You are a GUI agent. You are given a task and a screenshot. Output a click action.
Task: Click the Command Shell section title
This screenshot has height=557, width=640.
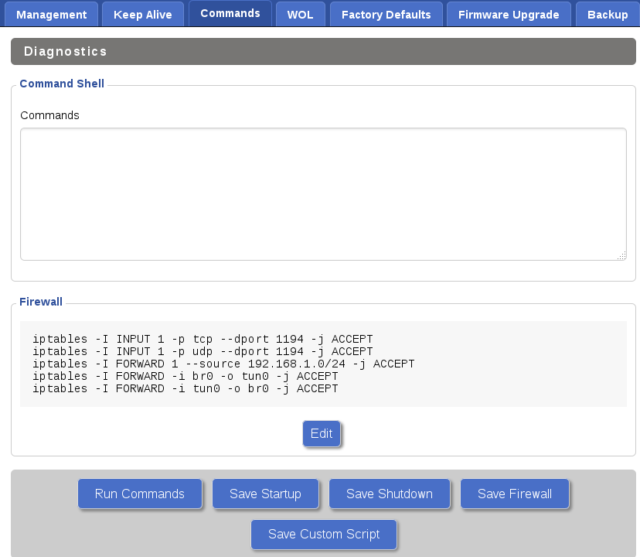(x=62, y=84)
